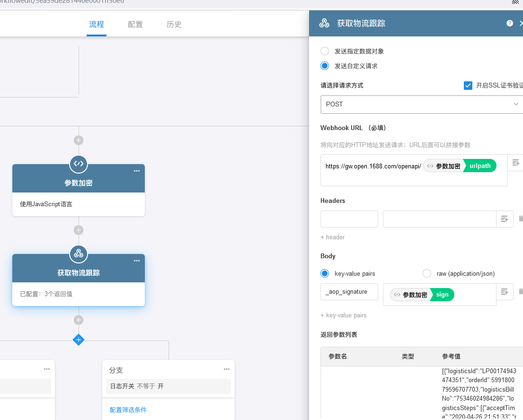Select raw (application/json) body option

[x=427, y=273]
